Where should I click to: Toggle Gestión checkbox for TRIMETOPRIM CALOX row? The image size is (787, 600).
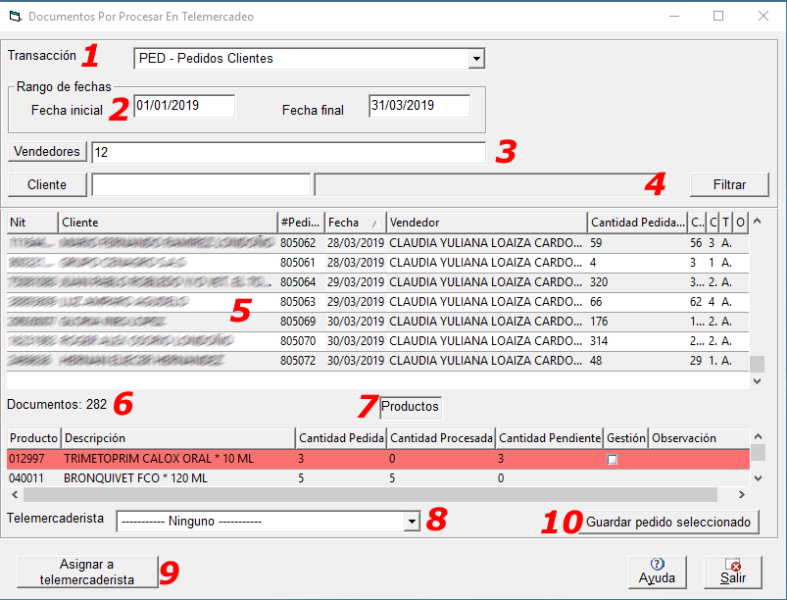click(x=612, y=459)
